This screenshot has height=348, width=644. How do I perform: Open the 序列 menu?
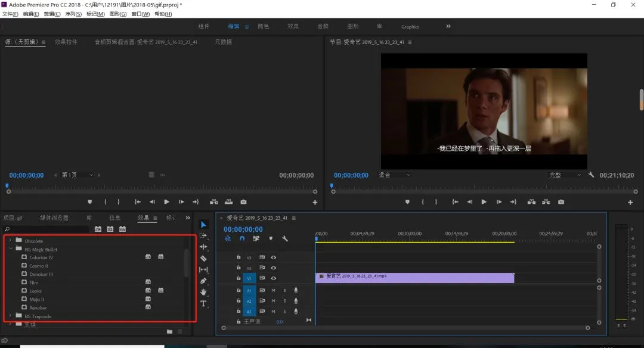pyautogui.click(x=73, y=14)
